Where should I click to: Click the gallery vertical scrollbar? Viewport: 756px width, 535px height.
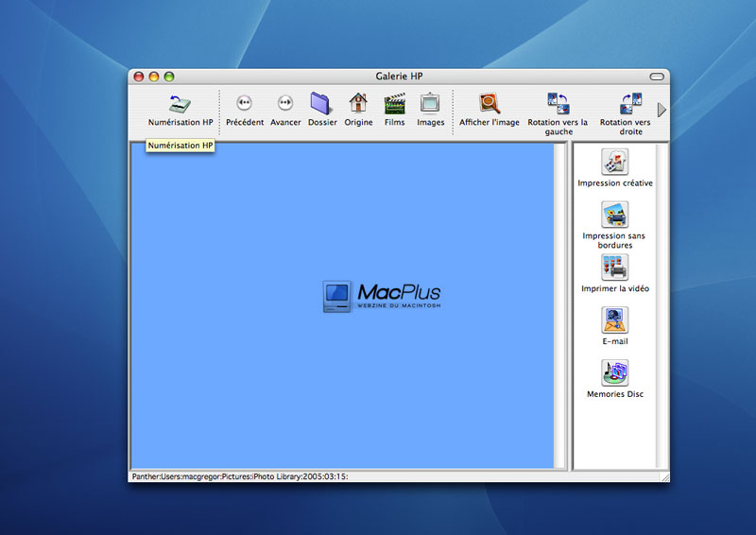pyautogui.click(x=559, y=305)
